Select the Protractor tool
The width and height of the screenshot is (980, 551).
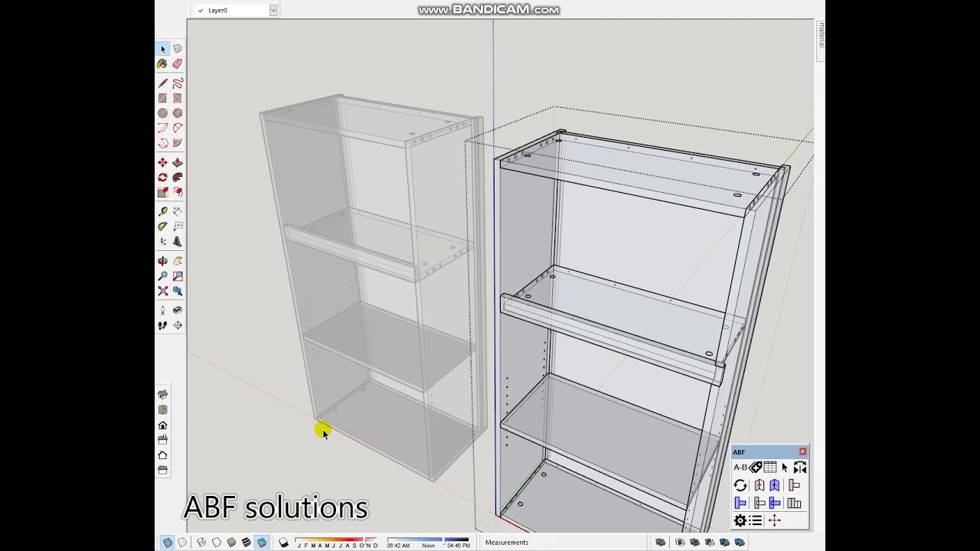(162, 227)
